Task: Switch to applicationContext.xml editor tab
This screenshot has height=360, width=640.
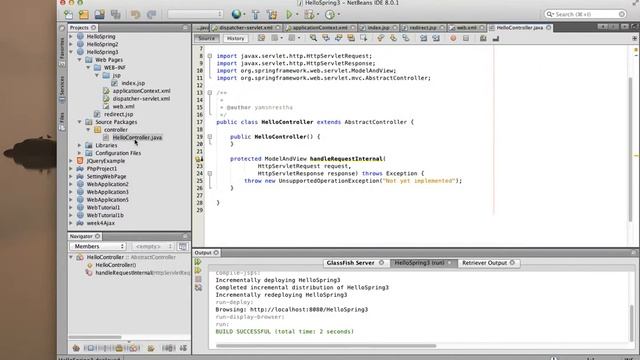Action: (320, 27)
